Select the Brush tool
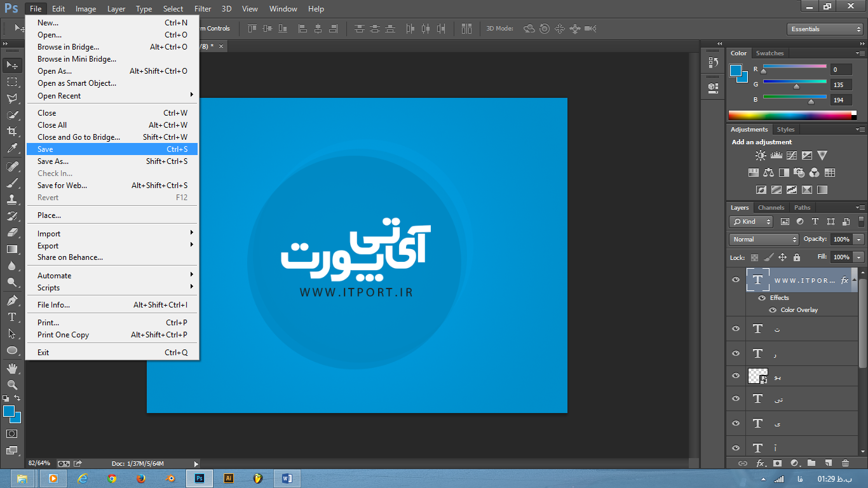The width and height of the screenshot is (868, 488). (x=12, y=183)
